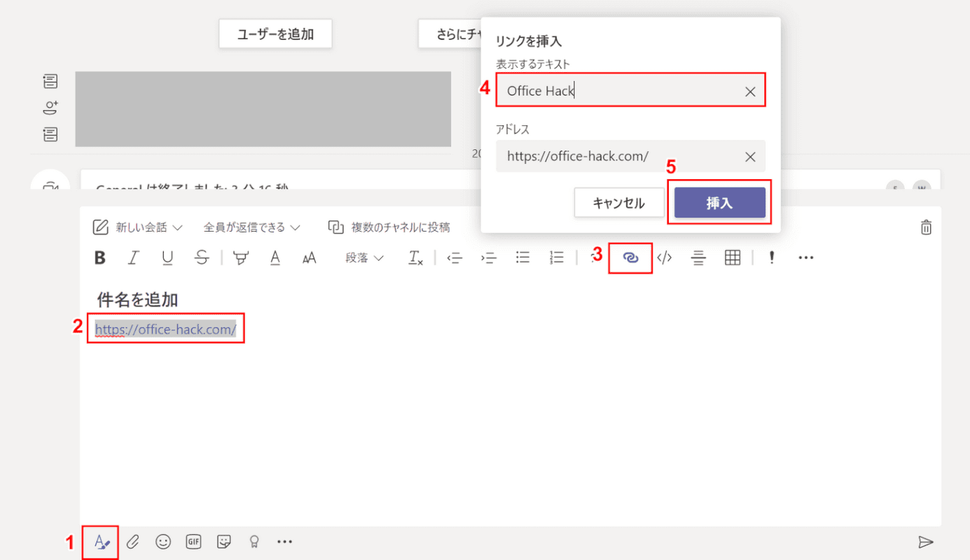Insert a horizontal rule
The width and height of the screenshot is (970, 560).
tap(698, 258)
